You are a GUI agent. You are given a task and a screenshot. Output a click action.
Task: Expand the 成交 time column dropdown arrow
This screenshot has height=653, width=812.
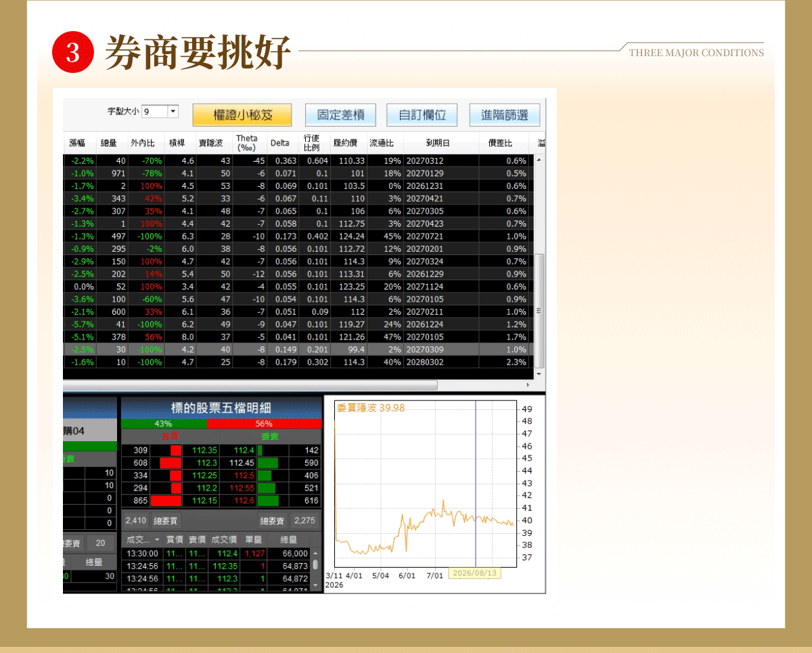pyautogui.click(x=157, y=540)
